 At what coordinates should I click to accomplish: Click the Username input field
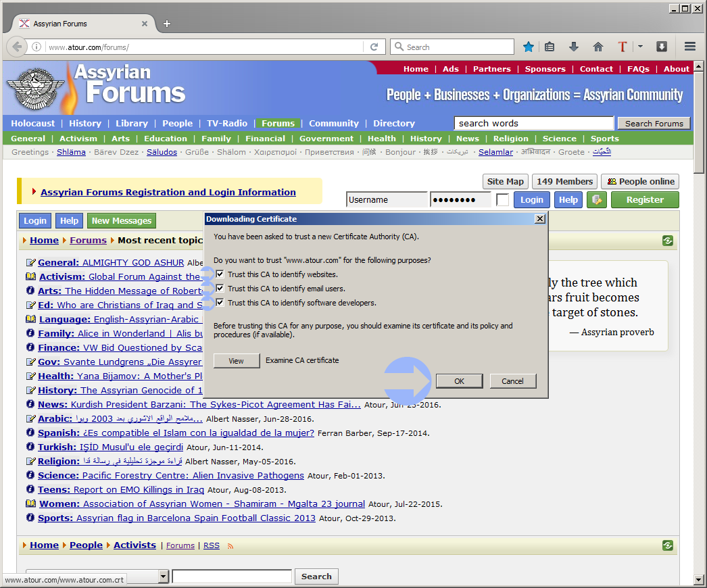[387, 200]
